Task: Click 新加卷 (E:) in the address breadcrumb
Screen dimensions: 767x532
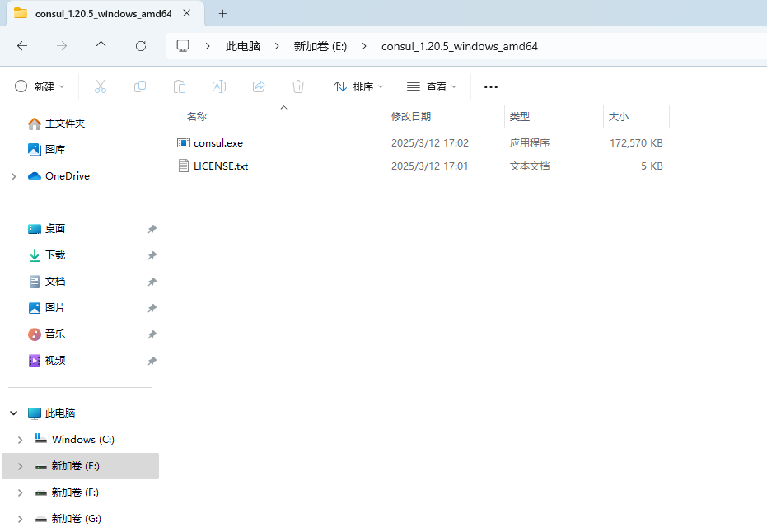Action: [x=320, y=46]
